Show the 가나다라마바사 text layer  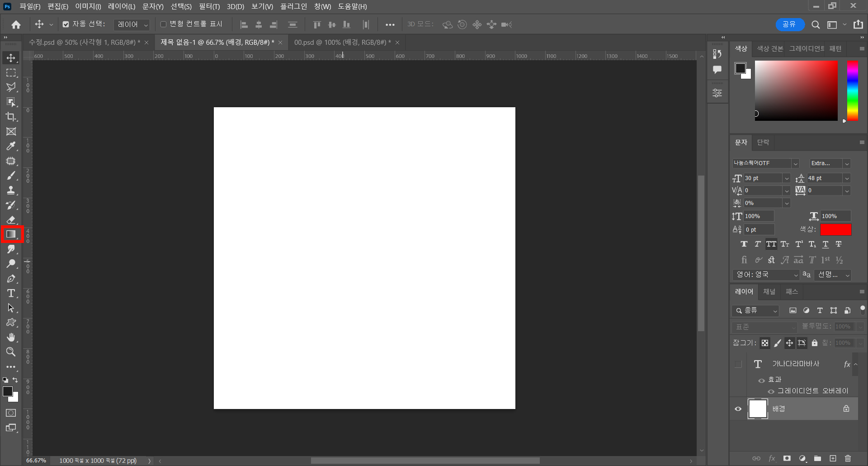click(738, 364)
